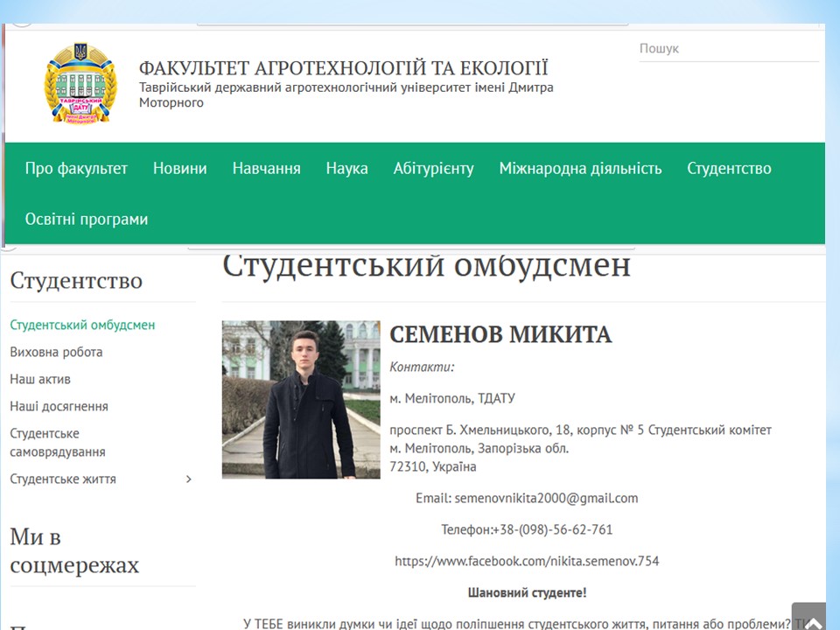840x630 pixels.
Task: Open the nikita.semenov.754 Facebook link
Action: (527, 561)
